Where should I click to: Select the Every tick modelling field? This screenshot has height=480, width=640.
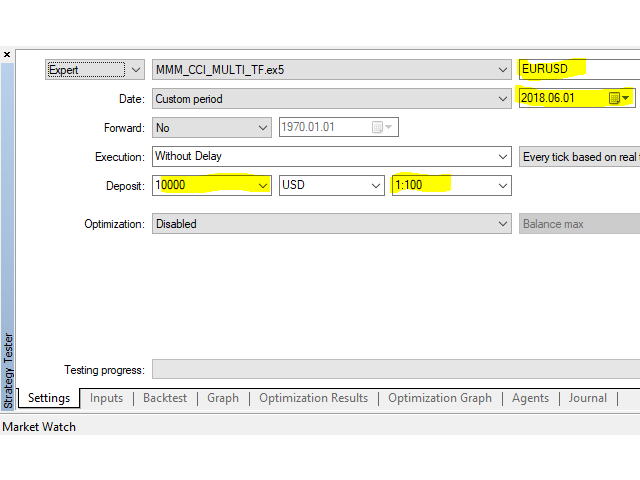point(580,157)
